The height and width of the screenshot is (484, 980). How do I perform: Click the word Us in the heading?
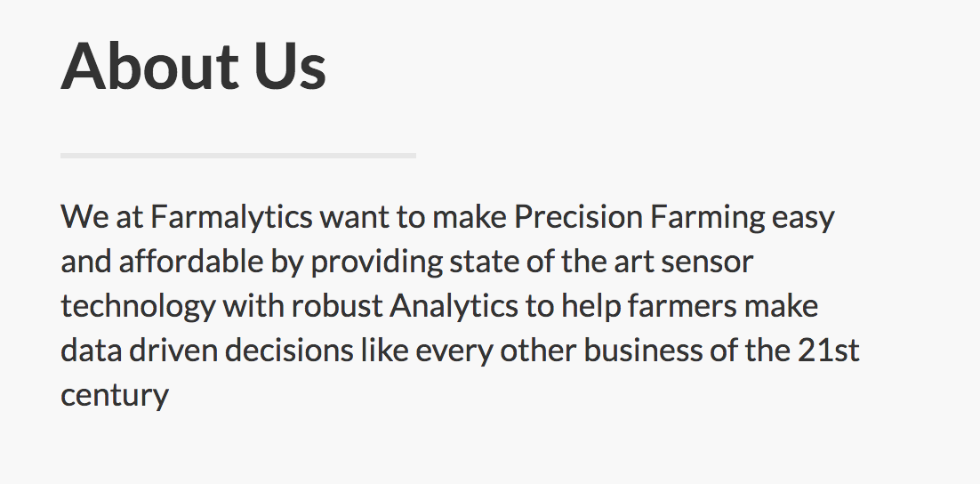click(291, 67)
